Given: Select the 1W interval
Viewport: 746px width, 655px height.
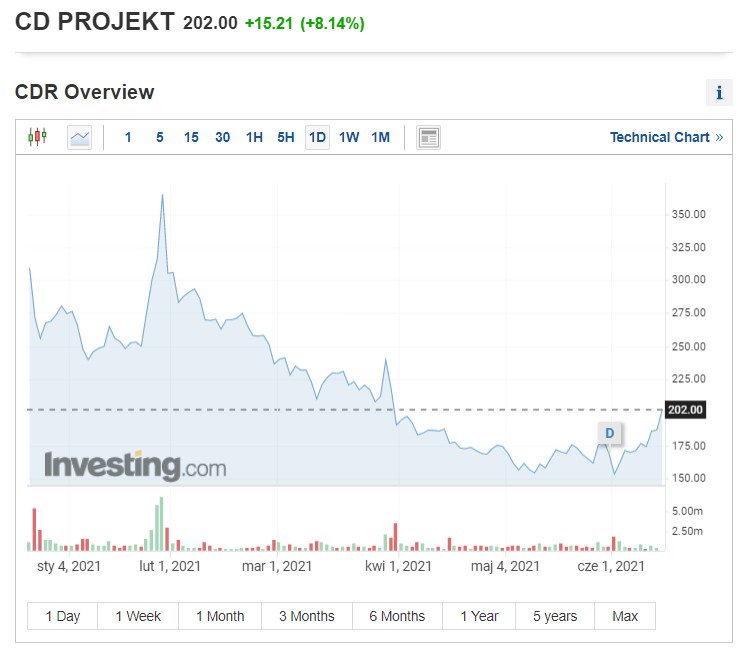Looking at the screenshot, I should click(349, 137).
